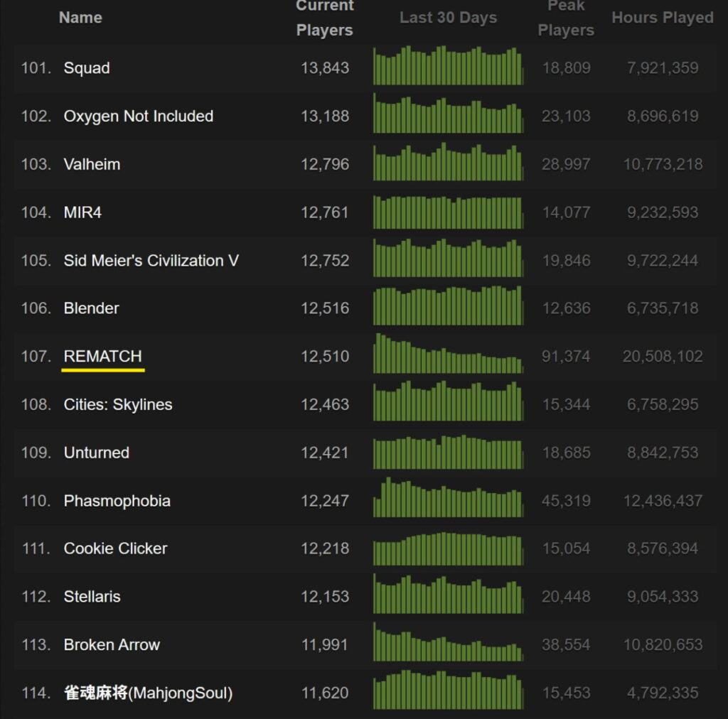The image size is (728, 719).
Task: Click Broken Arrow's 30-day chart
Action: point(448,642)
